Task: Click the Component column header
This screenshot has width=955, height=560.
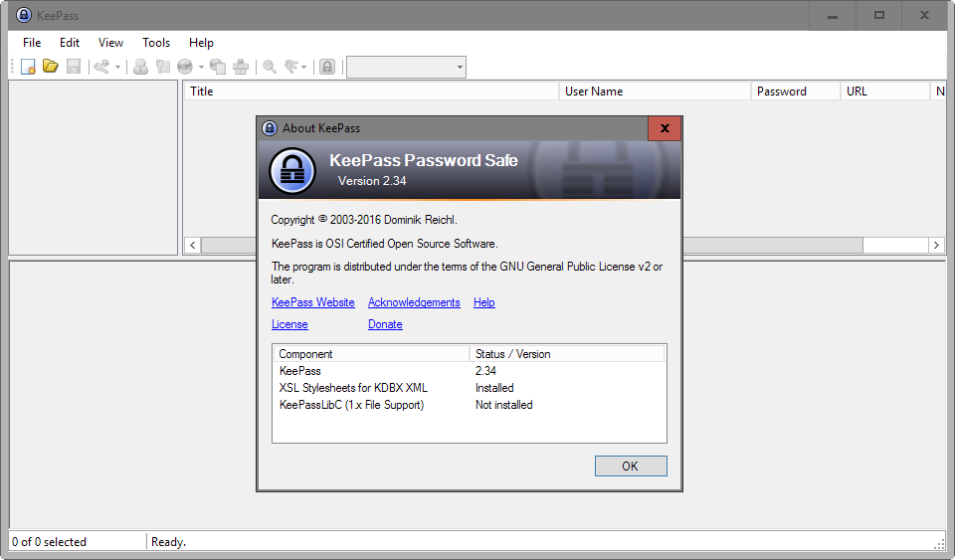Action: (x=371, y=354)
